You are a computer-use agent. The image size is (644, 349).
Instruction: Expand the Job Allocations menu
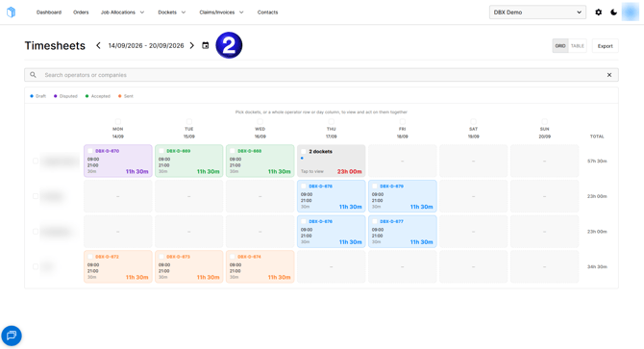[122, 12]
